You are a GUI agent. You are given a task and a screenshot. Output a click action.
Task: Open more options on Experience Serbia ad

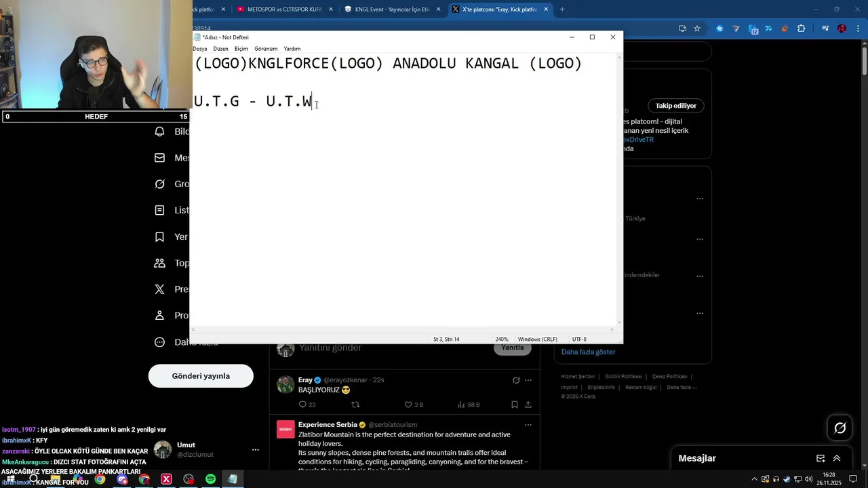(528, 425)
